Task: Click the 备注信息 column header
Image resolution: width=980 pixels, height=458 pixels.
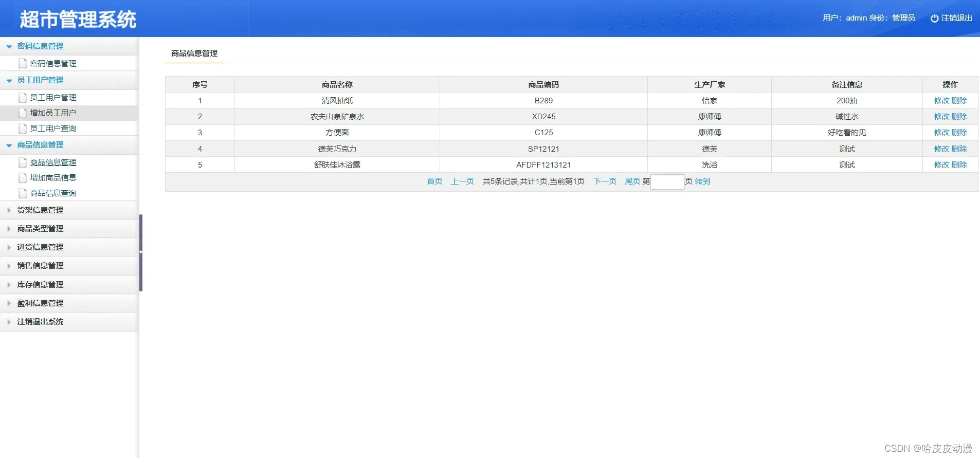Action: point(847,84)
